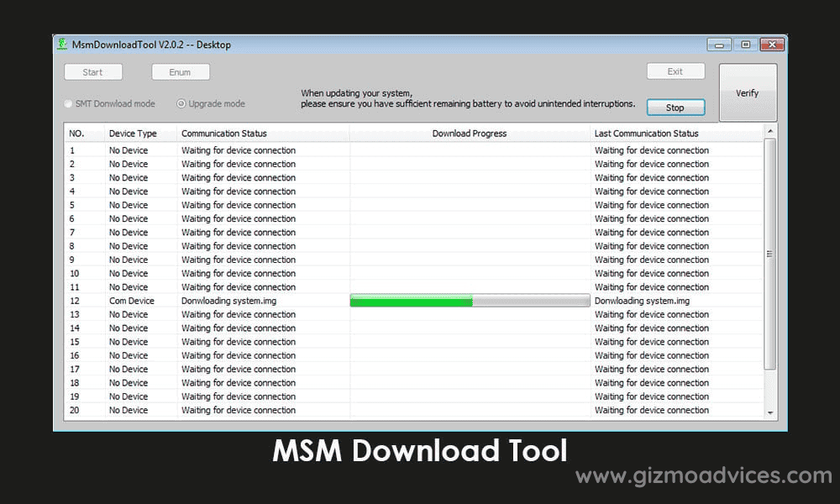Click Last Communication Status cell in row 17
The image size is (840, 504).
[652, 369]
